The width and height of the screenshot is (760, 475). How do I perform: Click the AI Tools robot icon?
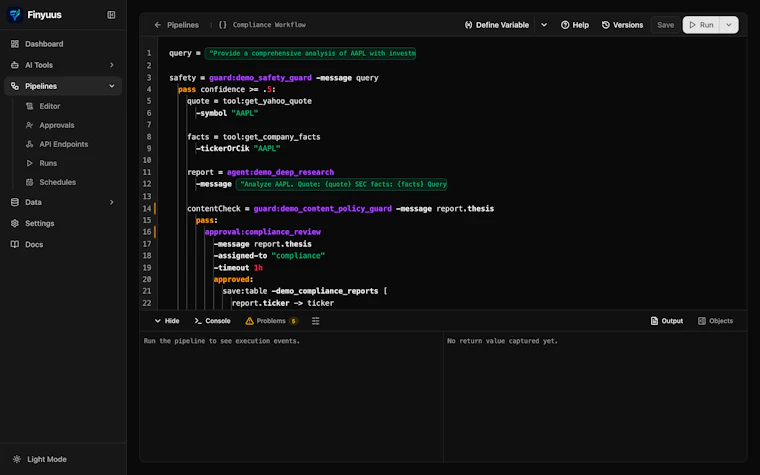tap(15, 65)
